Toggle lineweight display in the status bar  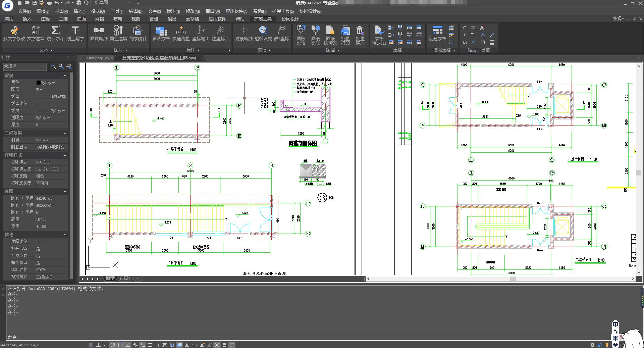(150, 345)
